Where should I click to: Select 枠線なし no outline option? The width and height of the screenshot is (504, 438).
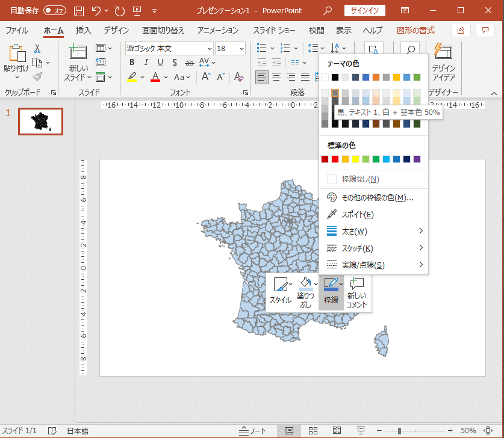point(373,179)
